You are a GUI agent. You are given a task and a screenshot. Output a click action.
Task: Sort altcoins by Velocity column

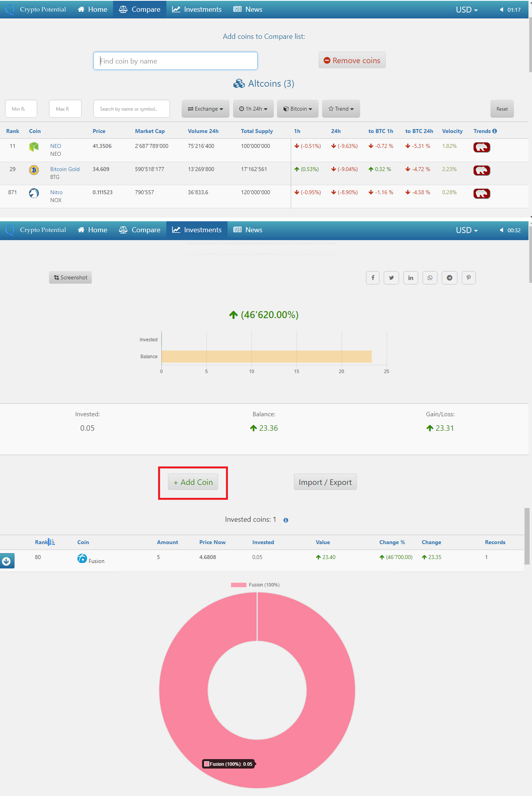pos(452,131)
